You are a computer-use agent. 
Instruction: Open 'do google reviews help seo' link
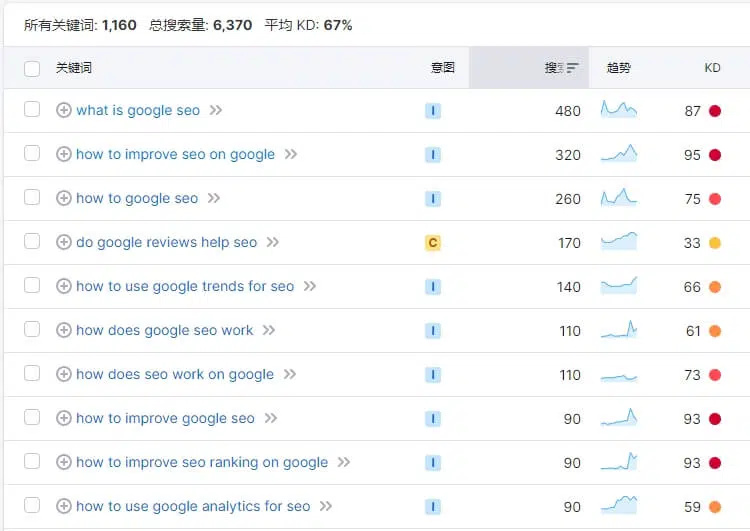[166, 243]
